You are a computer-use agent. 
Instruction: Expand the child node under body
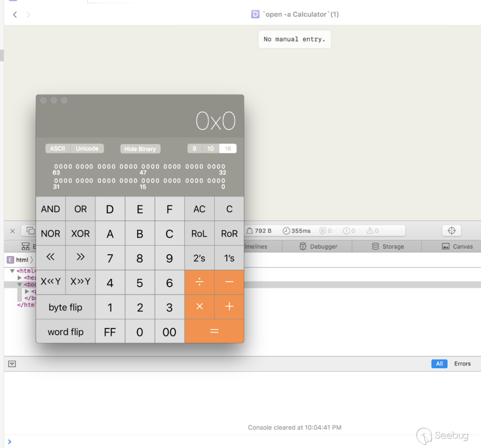pos(27,291)
